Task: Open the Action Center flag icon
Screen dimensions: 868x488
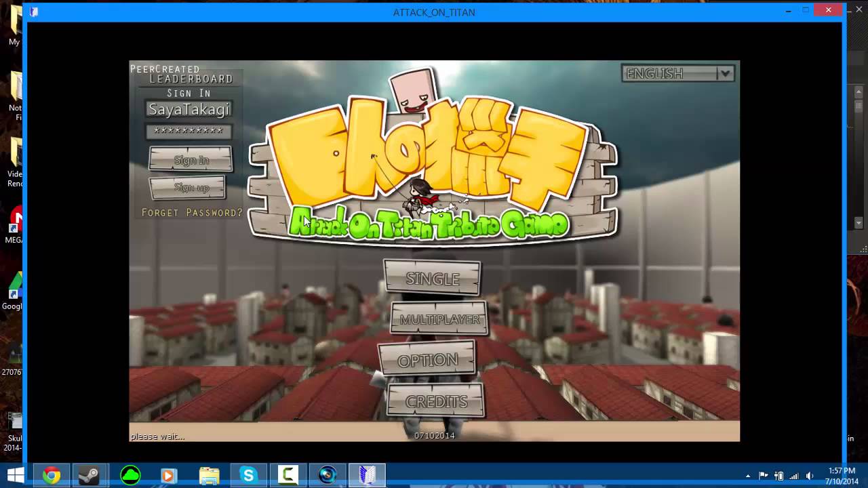Action: coord(763,476)
